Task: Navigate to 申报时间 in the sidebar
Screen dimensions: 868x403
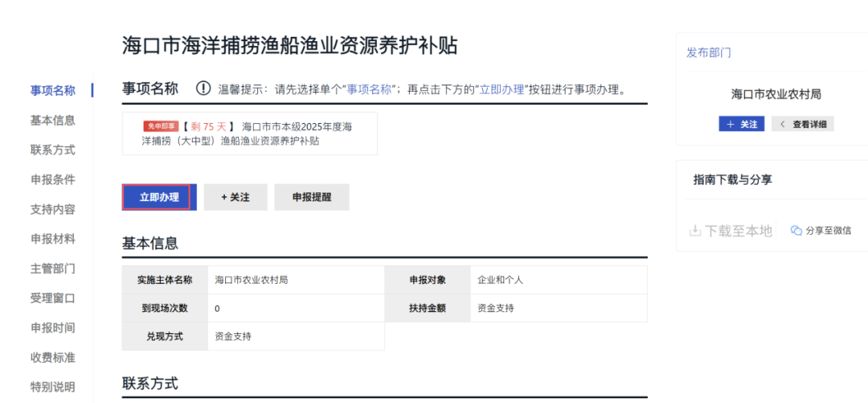Action: [52, 327]
